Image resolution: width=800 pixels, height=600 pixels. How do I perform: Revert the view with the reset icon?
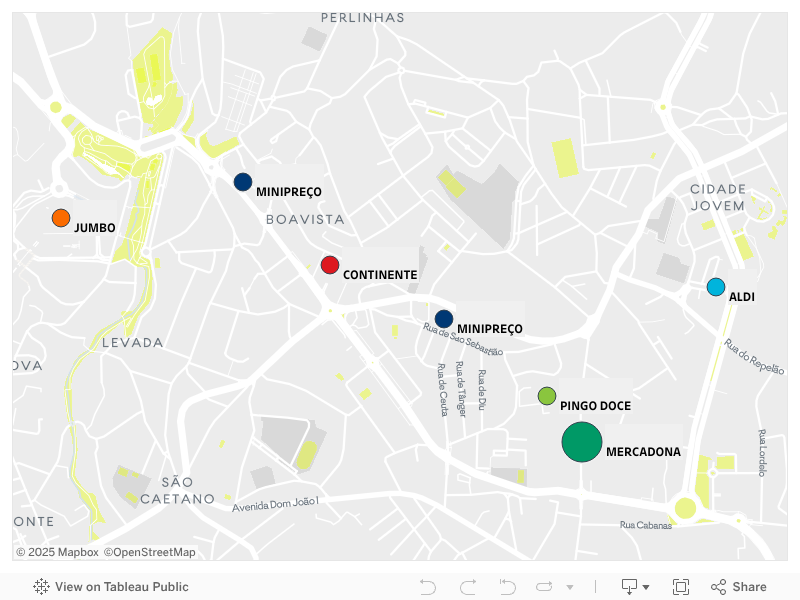[508, 587]
